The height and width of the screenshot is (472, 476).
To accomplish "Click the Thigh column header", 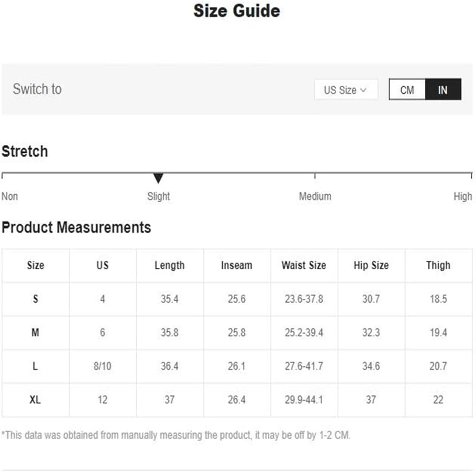I will 438,265.
